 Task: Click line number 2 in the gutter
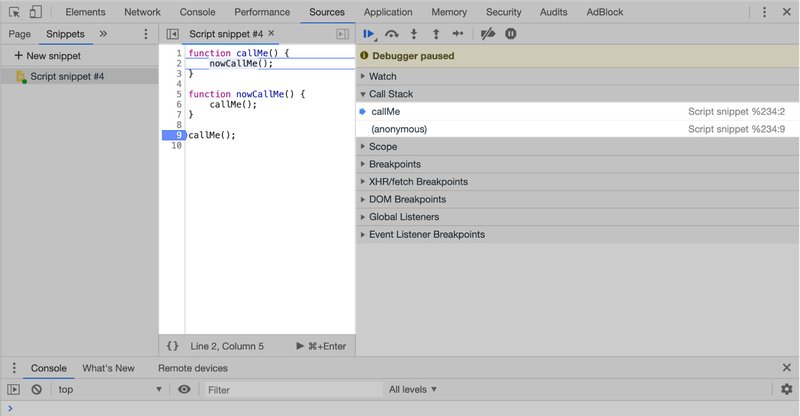point(179,63)
